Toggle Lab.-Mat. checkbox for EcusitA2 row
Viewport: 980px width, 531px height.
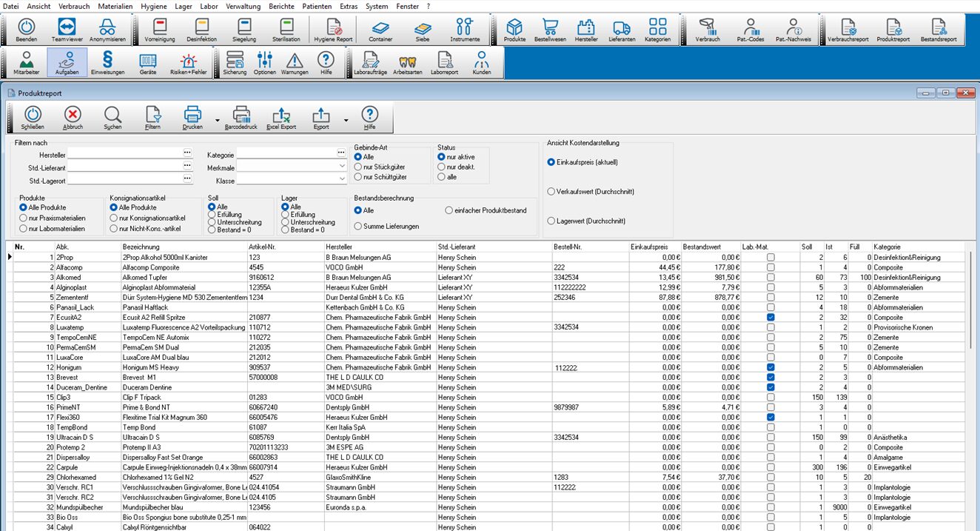[x=771, y=317]
